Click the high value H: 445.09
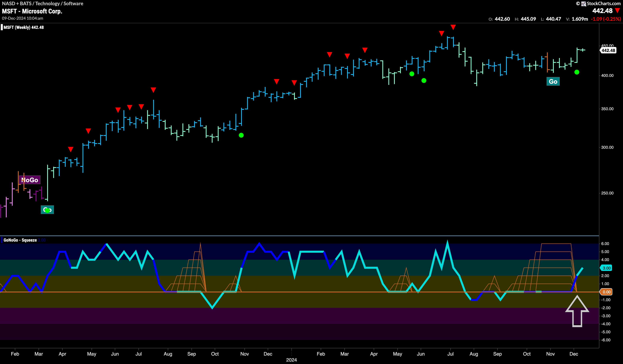Viewport: 623px width, 364px height. click(x=525, y=19)
